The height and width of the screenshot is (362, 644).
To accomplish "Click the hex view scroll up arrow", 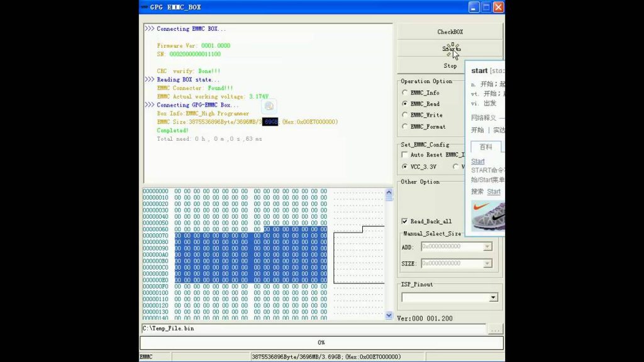I will (x=389, y=192).
